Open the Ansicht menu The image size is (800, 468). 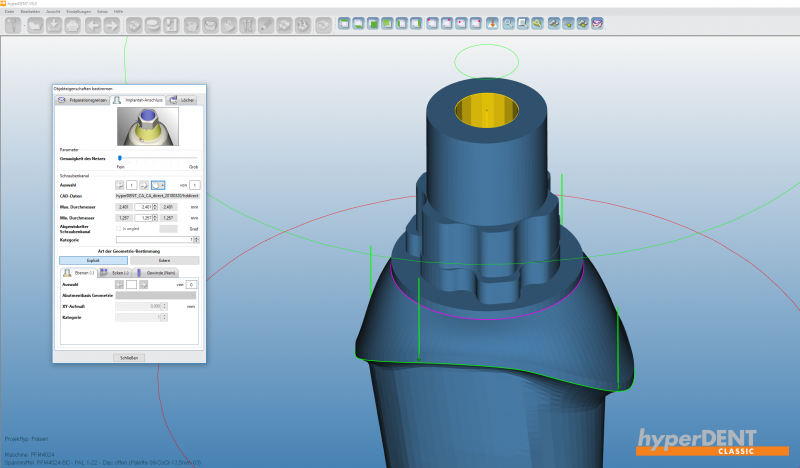[53, 11]
